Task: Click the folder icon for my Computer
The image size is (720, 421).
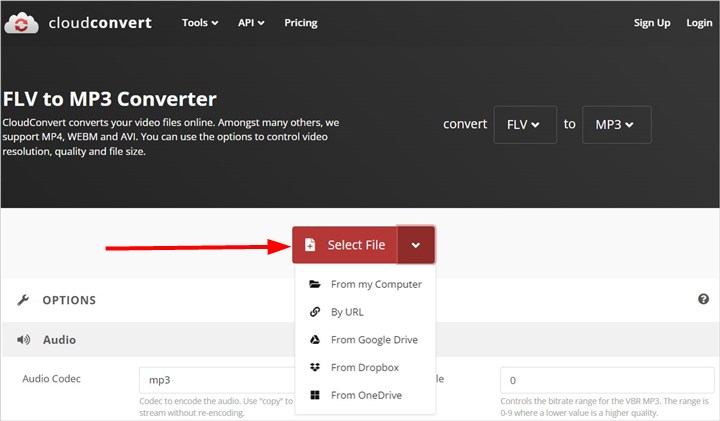Action: [x=314, y=284]
